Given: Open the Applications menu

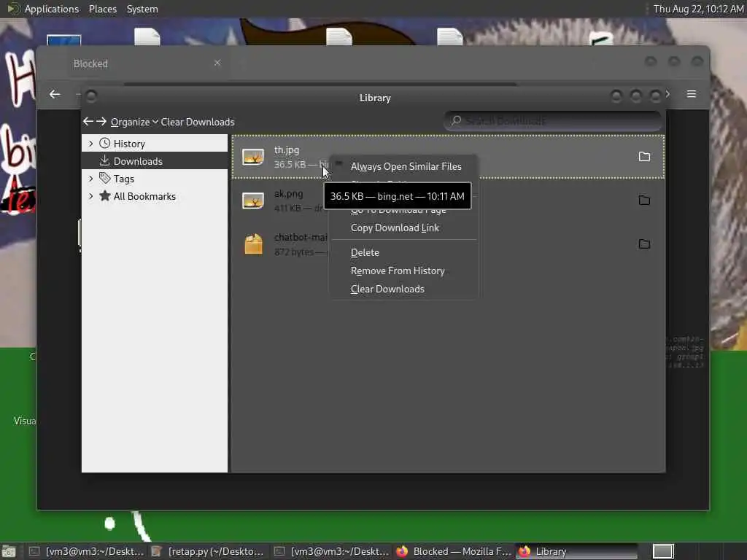Looking at the screenshot, I should pyautogui.click(x=52, y=9).
